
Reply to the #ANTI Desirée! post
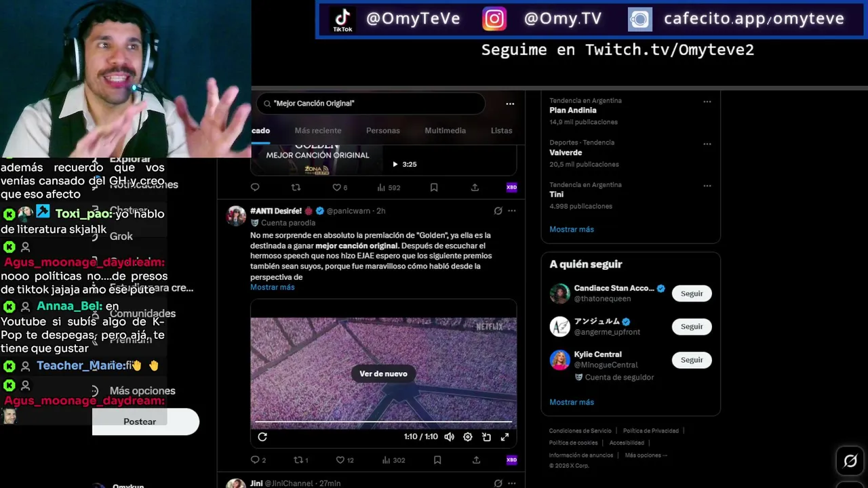255,460
